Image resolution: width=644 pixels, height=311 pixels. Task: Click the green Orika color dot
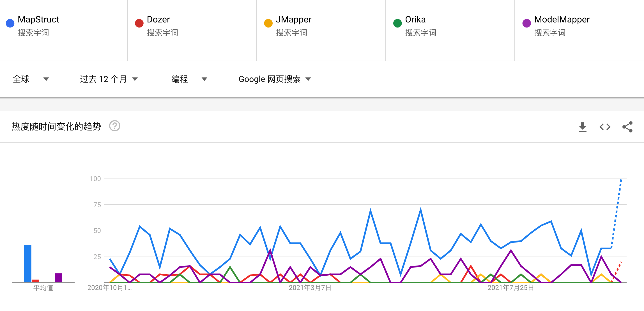tap(397, 23)
